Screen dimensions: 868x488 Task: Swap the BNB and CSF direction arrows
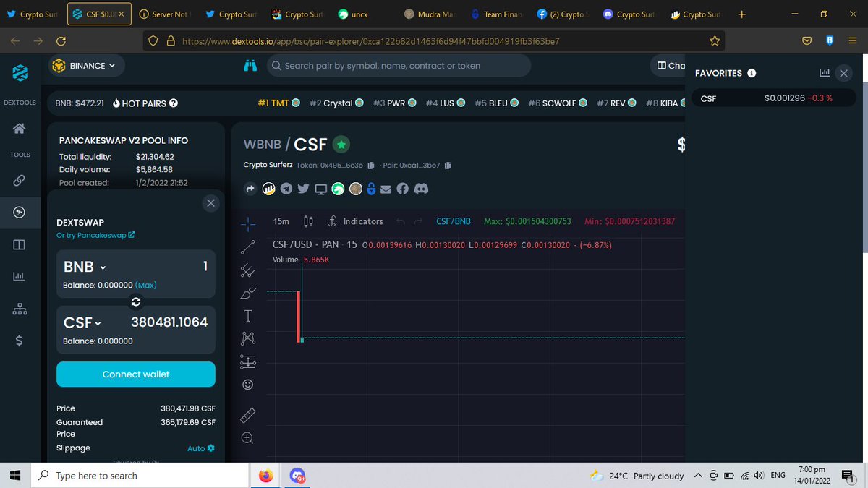tap(135, 301)
